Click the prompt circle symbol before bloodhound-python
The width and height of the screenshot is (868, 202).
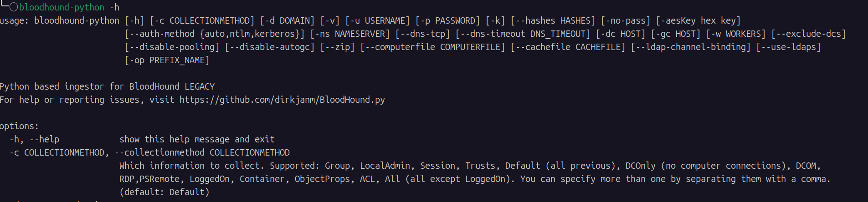click(14, 7)
